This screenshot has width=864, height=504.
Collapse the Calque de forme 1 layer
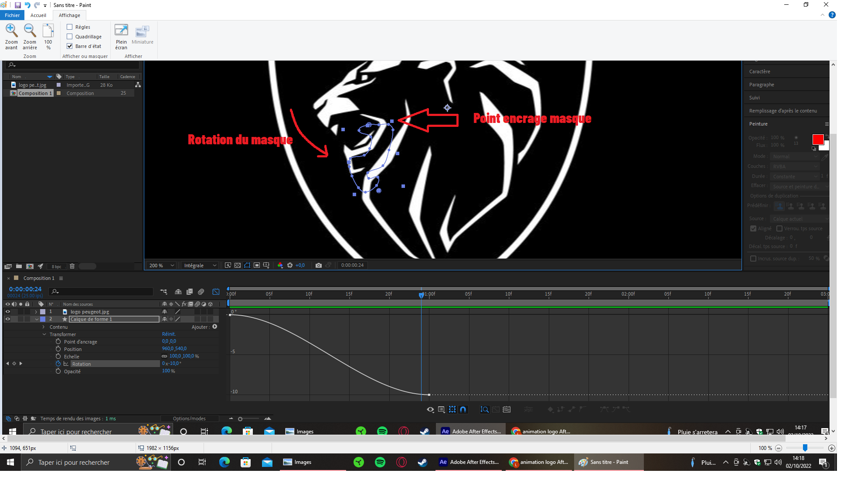[37, 319]
